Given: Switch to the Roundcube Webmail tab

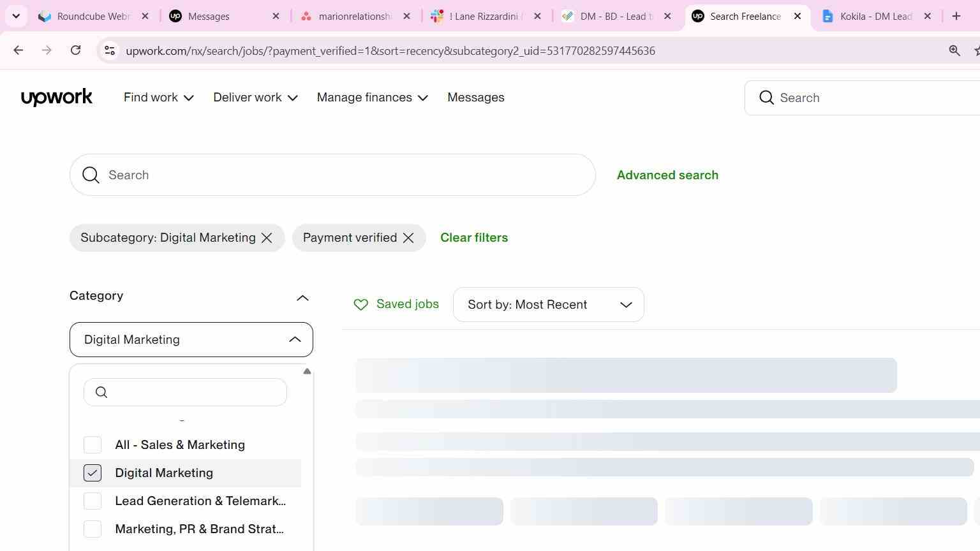Looking at the screenshot, I should (x=93, y=16).
